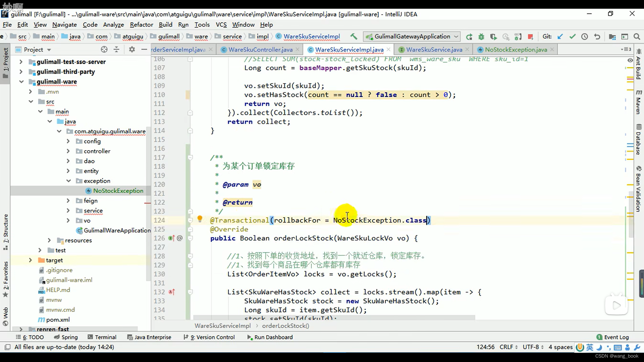
Task: Open Search Everywhere magnifier icon
Action: pyautogui.click(x=637, y=37)
